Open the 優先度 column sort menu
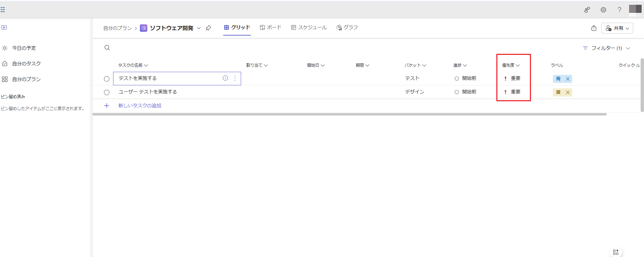This screenshot has width=644, height=257. tap(511, 65)
